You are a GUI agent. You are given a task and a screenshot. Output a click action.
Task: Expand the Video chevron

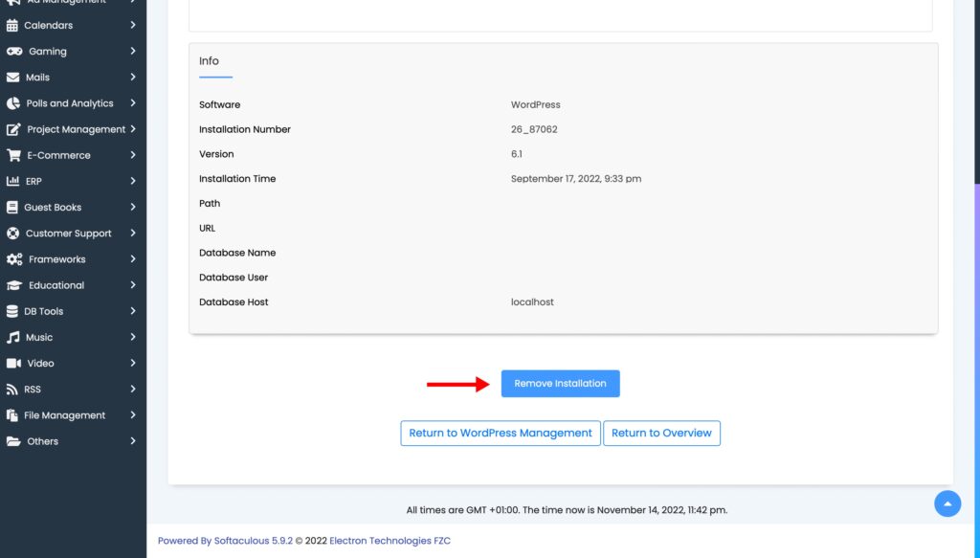pos(133,363)
